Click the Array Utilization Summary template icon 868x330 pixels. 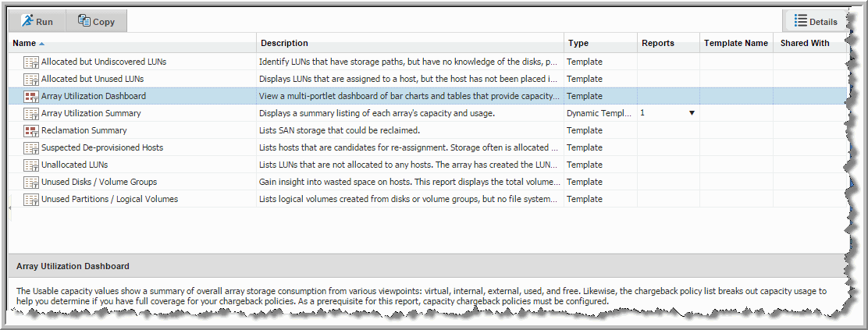click(31, 113)
